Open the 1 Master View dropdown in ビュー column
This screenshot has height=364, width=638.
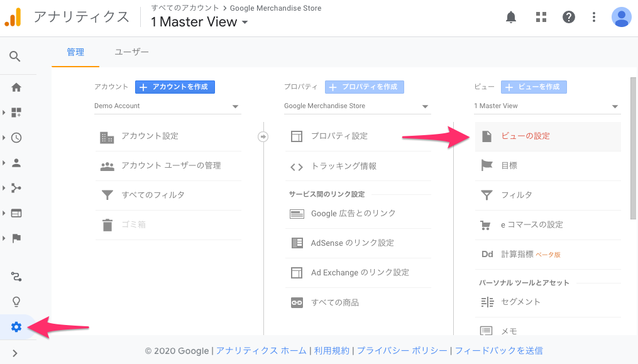pos(547,106)
